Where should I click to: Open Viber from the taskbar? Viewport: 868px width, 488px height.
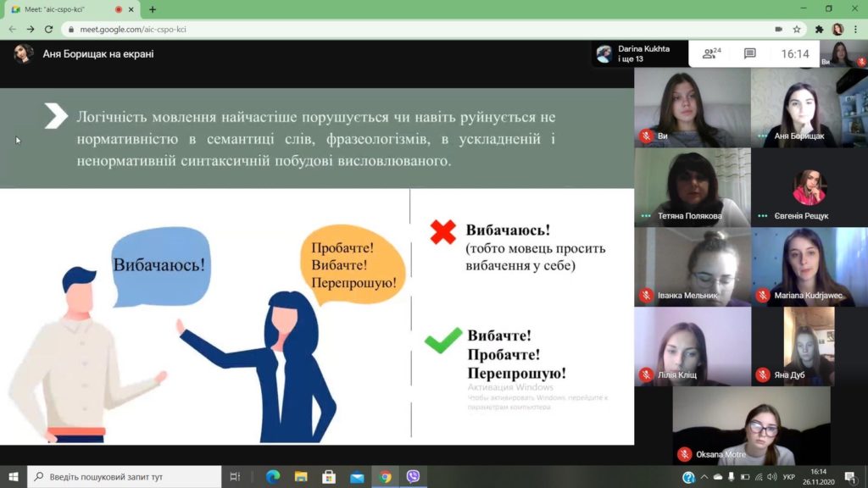413,476
